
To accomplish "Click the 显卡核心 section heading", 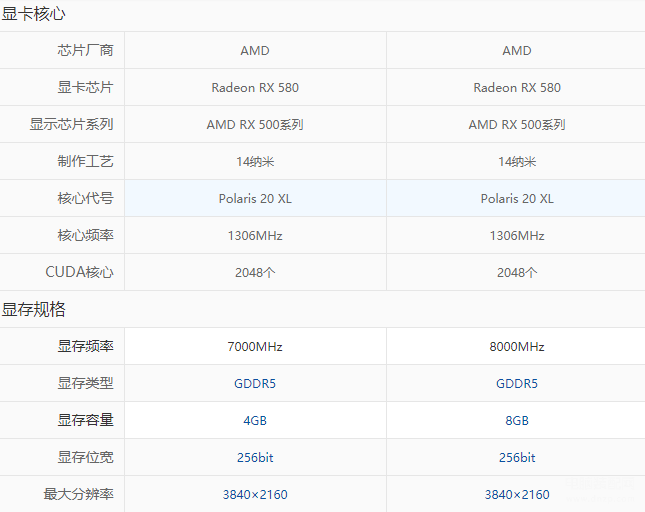I will [33, 14].
